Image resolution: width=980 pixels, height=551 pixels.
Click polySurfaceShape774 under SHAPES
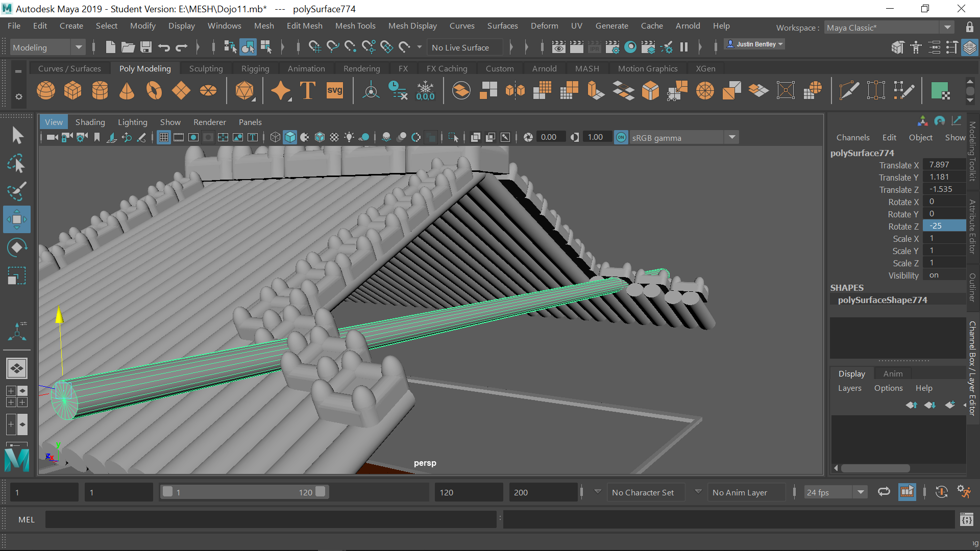(x=882, y=300)
